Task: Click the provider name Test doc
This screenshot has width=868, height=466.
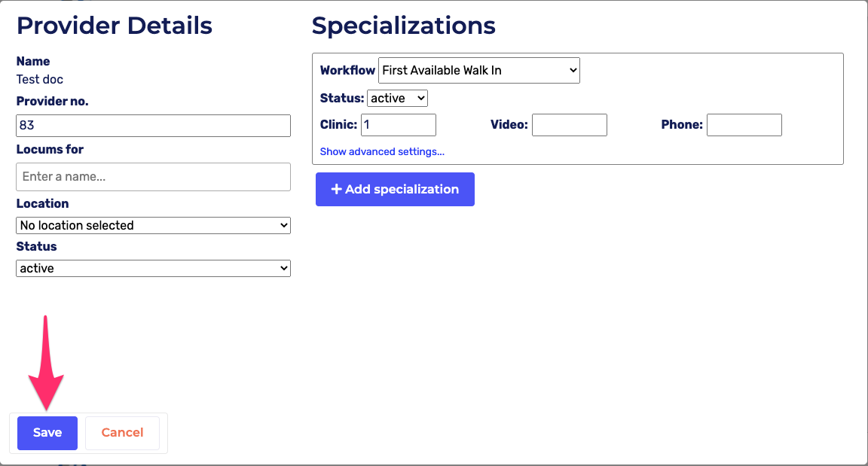Action: [x=40, y=79]
